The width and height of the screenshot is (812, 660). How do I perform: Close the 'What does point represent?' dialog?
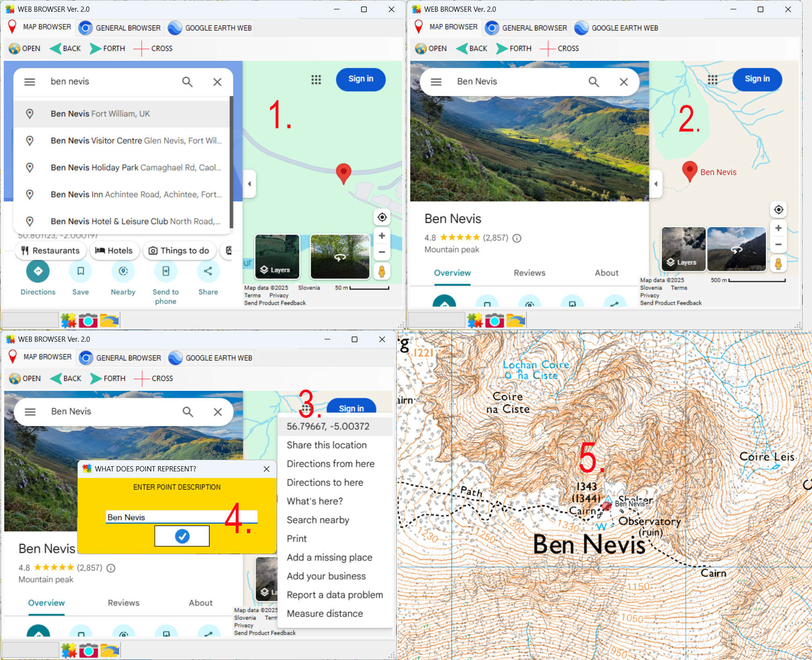pos(267,469)
